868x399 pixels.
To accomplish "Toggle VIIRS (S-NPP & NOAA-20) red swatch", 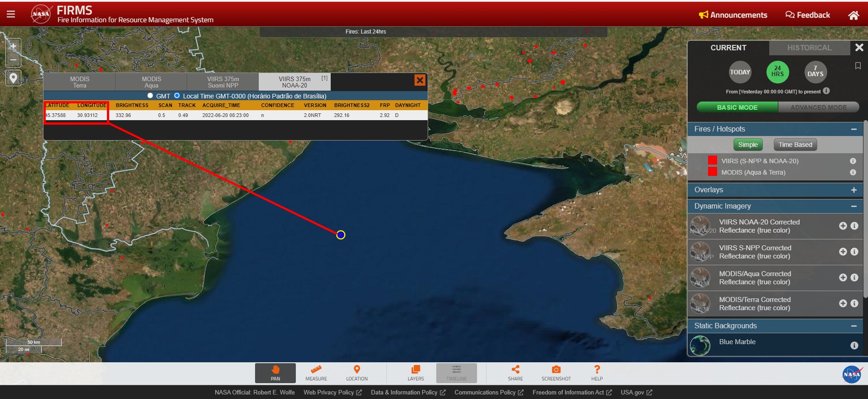I will [x=713, y=161].
